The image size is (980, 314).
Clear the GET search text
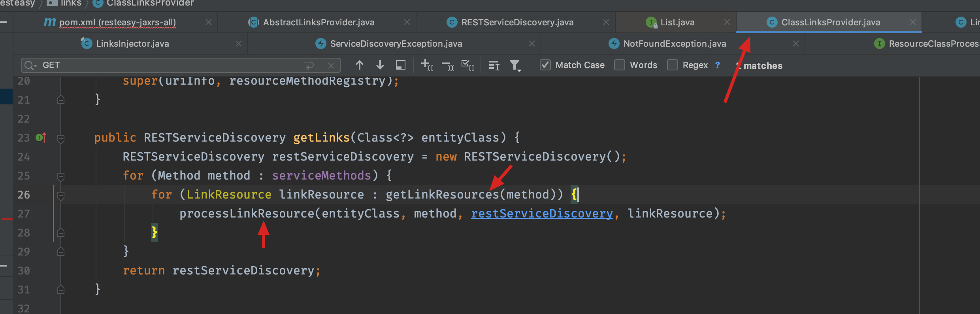(331, 65)
